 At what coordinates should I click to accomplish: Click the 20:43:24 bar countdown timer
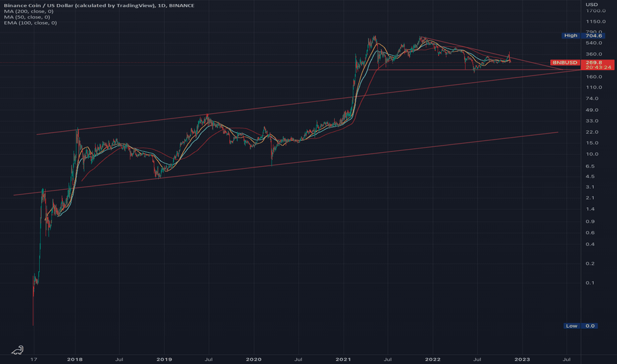click(x=598, y=68)
